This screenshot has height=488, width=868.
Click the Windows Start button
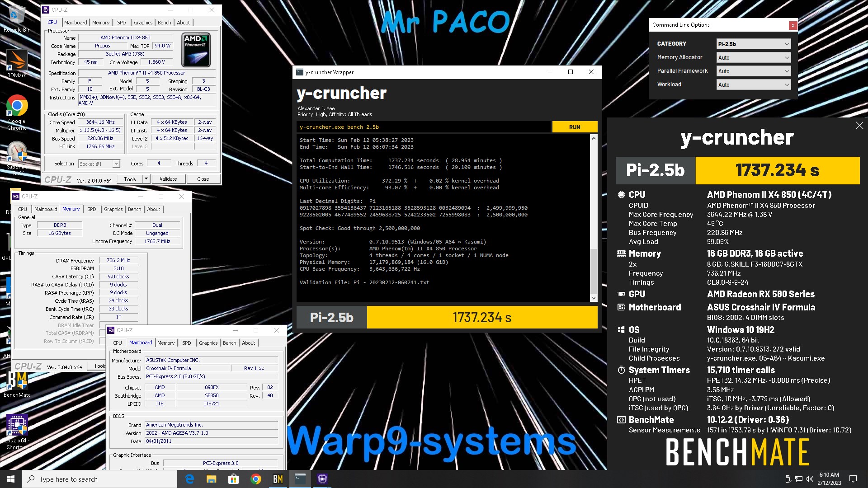tap(11, 479)
